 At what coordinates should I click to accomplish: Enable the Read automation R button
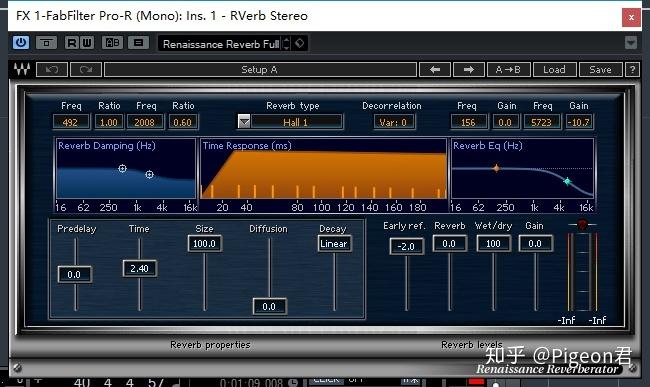(72, 43)
